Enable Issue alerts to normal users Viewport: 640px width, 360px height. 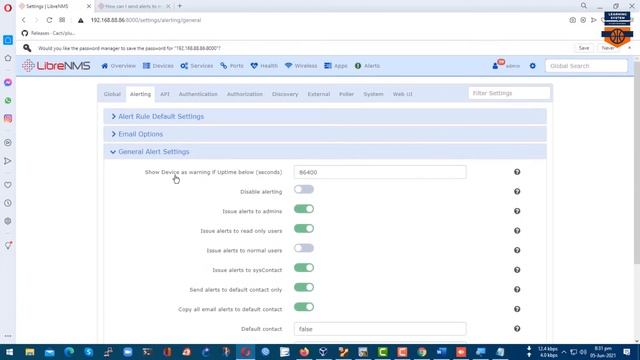(304, 248)
